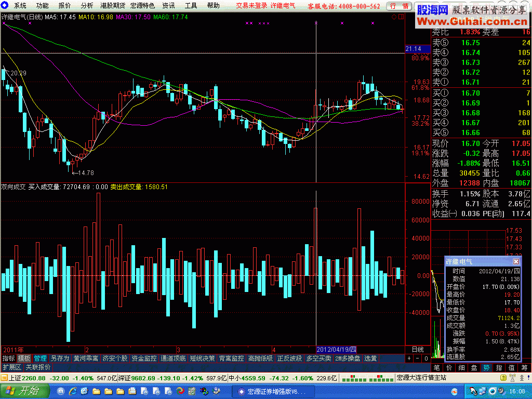Click the red diamond icon above the chart

[394, 17]
